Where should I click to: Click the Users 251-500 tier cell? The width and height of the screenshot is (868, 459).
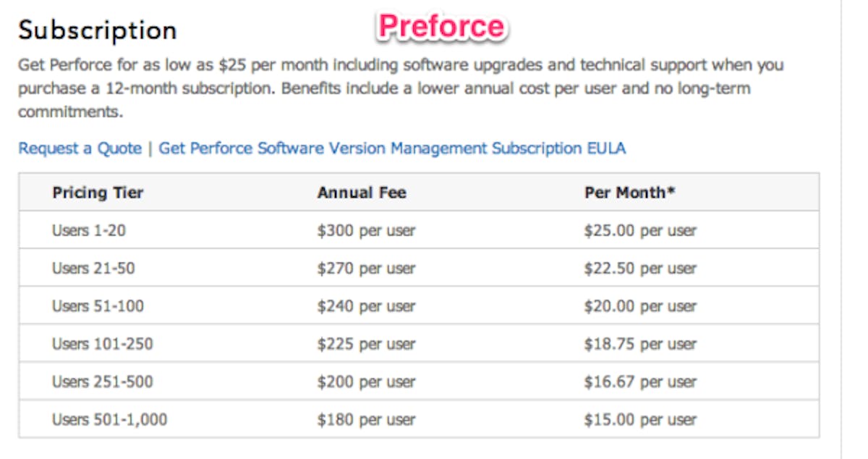tap(102, 382)
